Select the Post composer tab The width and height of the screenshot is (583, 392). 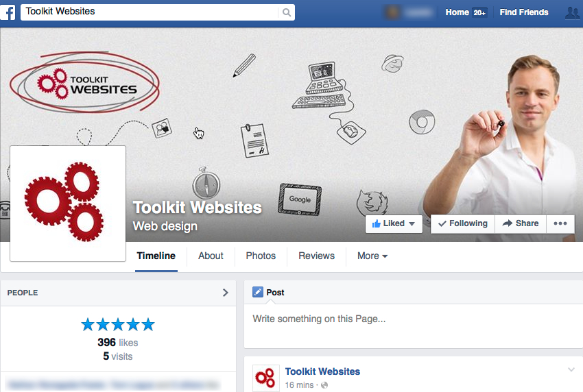268,293
